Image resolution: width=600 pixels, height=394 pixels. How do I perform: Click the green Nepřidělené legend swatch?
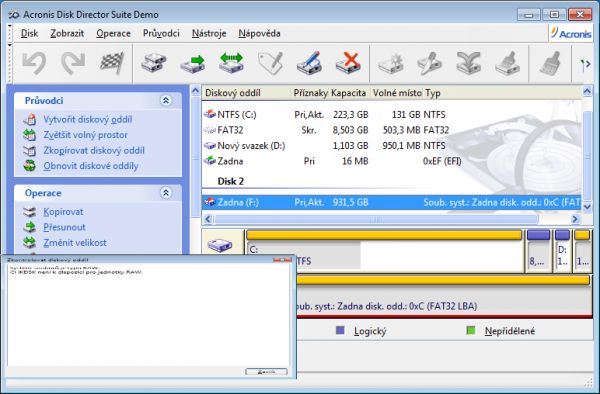click(471, 331)
